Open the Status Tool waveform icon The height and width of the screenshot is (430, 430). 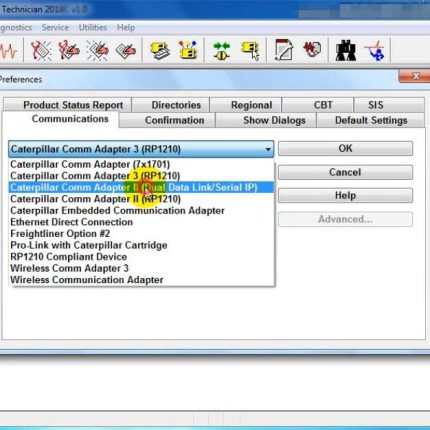click(x=8, y=51)
